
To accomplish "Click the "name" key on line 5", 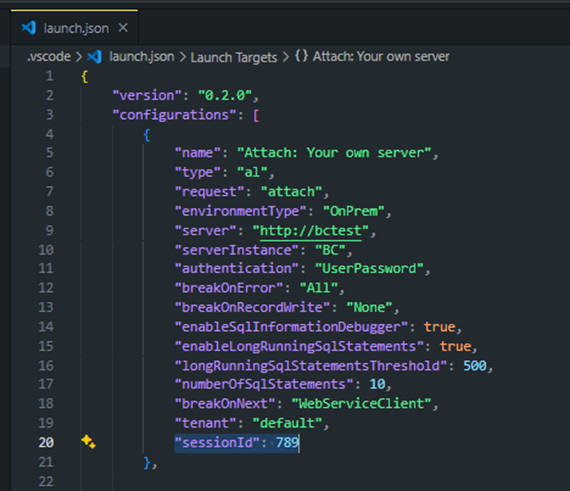I will [x=197, y=153].
